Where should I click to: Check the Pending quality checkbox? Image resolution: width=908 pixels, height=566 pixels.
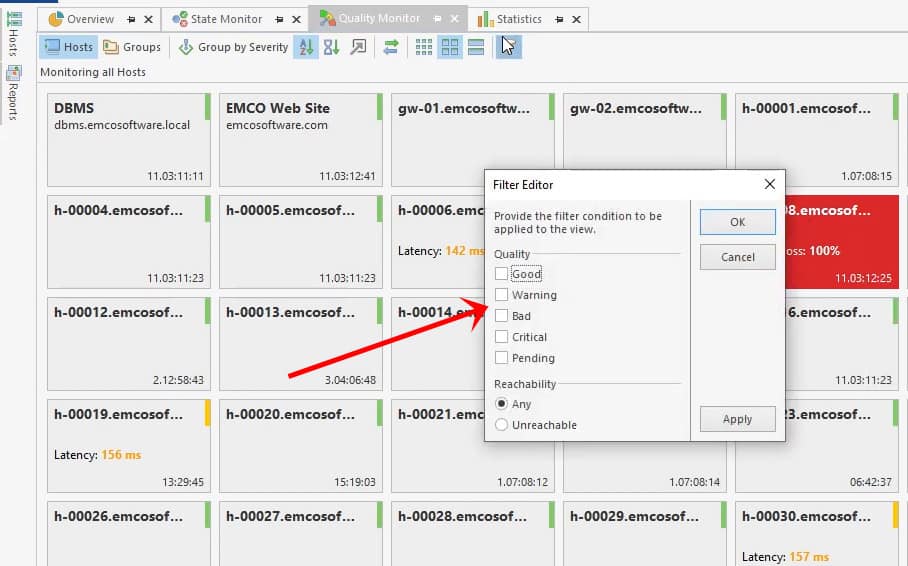501,358
